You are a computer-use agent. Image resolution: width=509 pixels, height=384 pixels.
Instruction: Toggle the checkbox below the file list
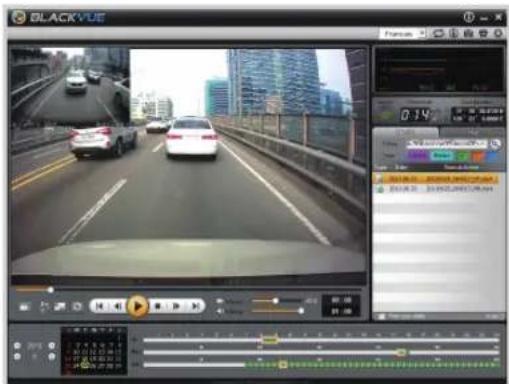[381, 316]
